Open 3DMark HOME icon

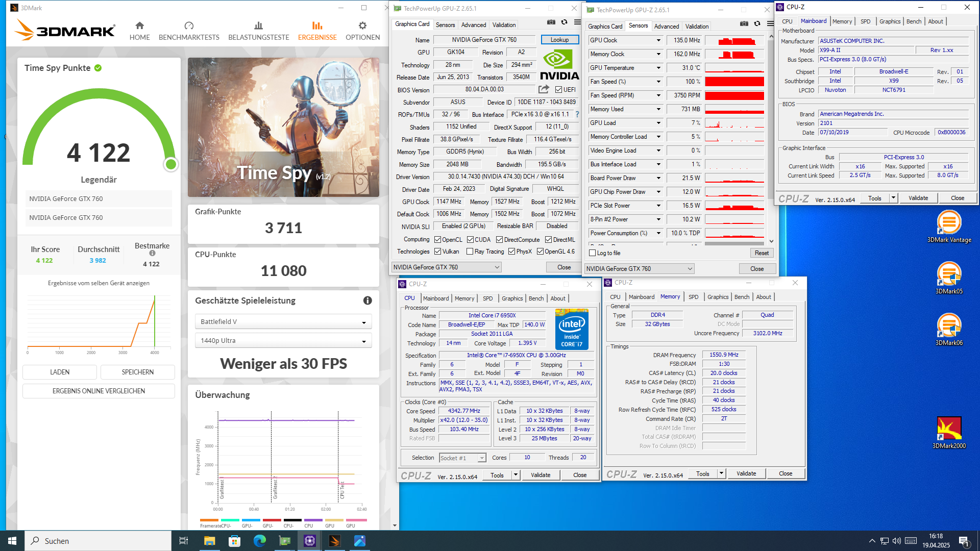point(139,26)
